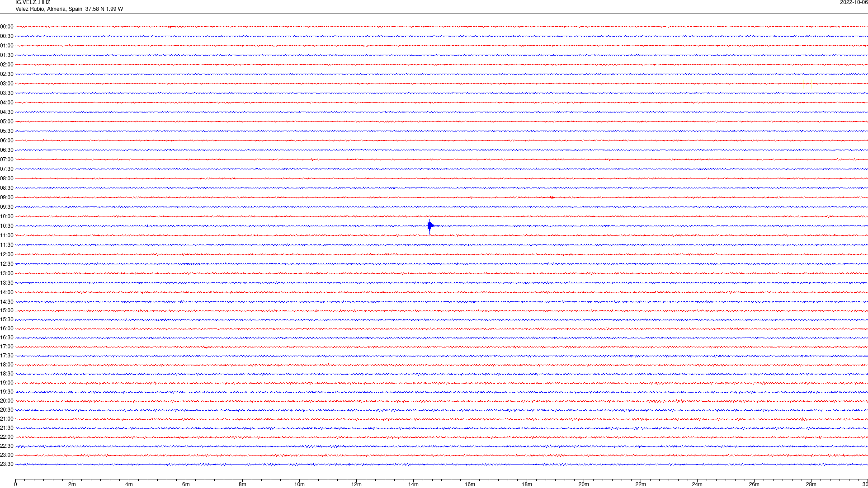Image resolution: width=868 pixels, height=488 pixels.
Task: Click the 16m tick on the time axis
Action: tap(470, 484)
